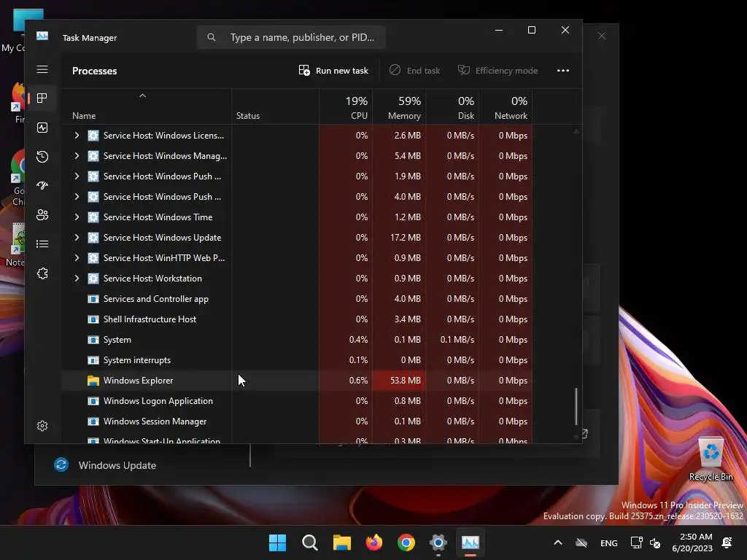Expand Service Host: Windows Push row with 4.0 MB

pyautogui.click(x=77, y=197)
